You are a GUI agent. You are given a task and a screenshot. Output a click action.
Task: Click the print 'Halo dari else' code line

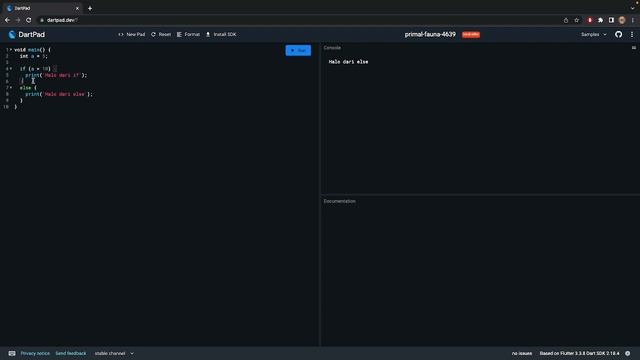(59, 94)
